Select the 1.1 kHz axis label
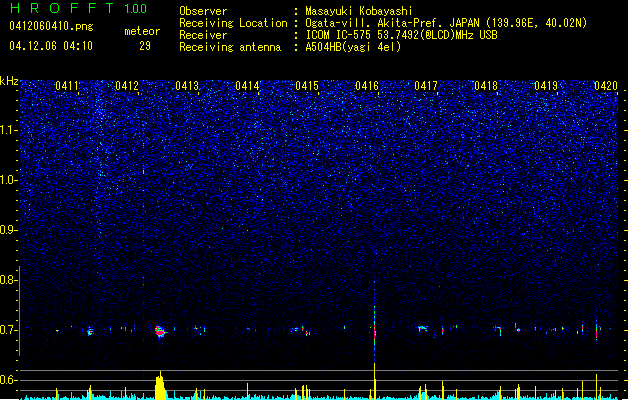Viewport: 629px width, 400px height. tap(9, 130)
